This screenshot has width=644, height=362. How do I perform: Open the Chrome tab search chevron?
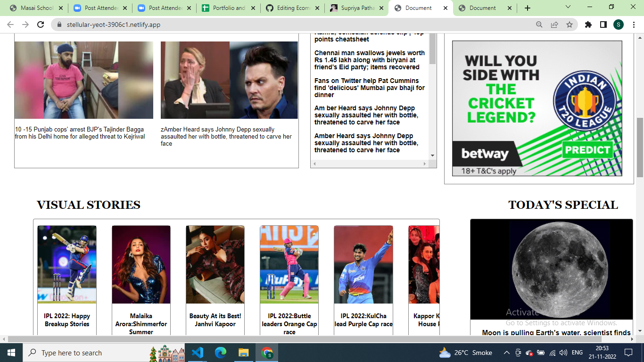click(568, 7)
